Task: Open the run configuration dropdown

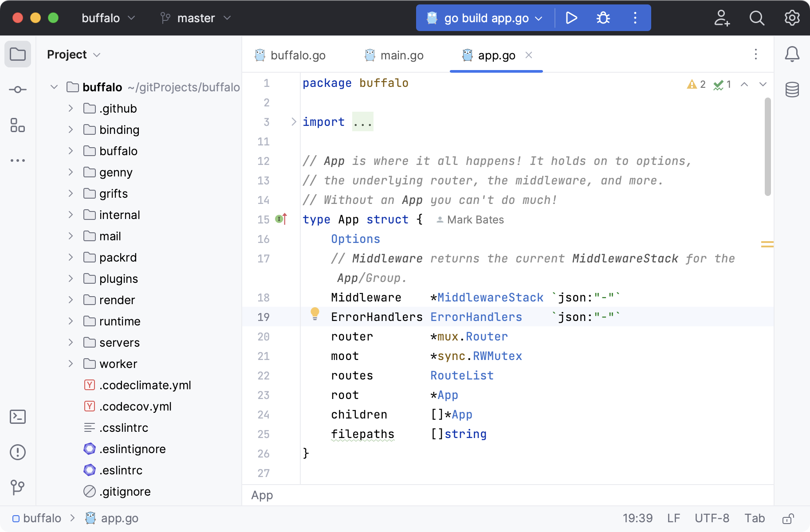Action: point(485,18)
